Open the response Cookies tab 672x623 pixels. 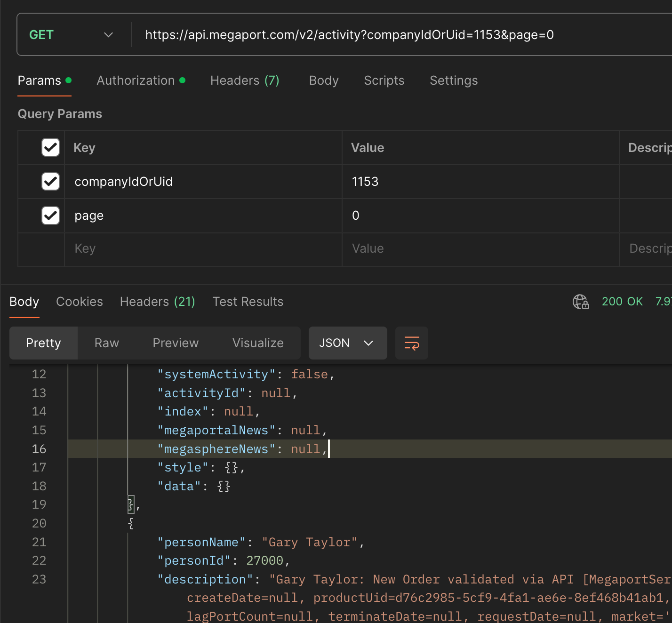click(80, 302)
